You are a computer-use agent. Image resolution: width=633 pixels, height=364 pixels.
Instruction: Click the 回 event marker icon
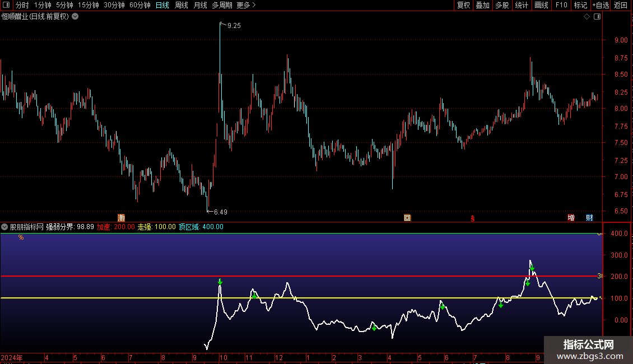tap(407, 218)
